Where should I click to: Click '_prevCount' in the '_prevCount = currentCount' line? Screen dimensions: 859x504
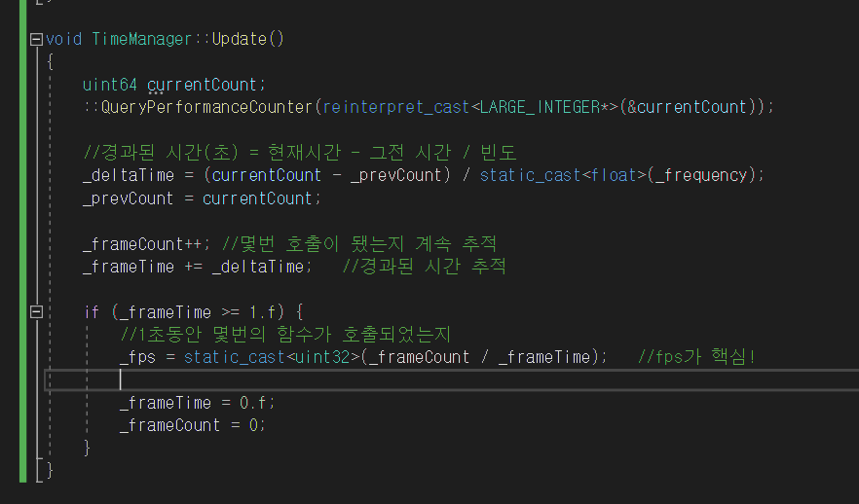[x=129, y=198]
